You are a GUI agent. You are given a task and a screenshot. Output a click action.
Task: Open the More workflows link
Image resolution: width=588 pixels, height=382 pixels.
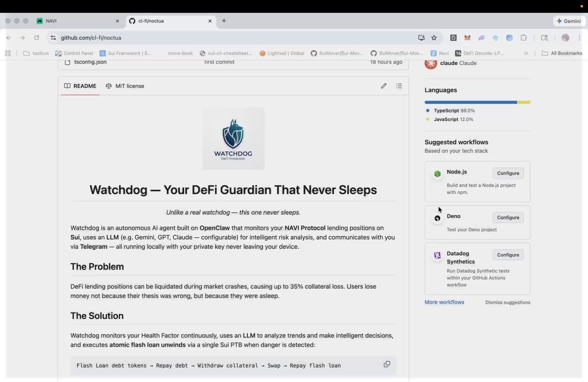point(444,302)
